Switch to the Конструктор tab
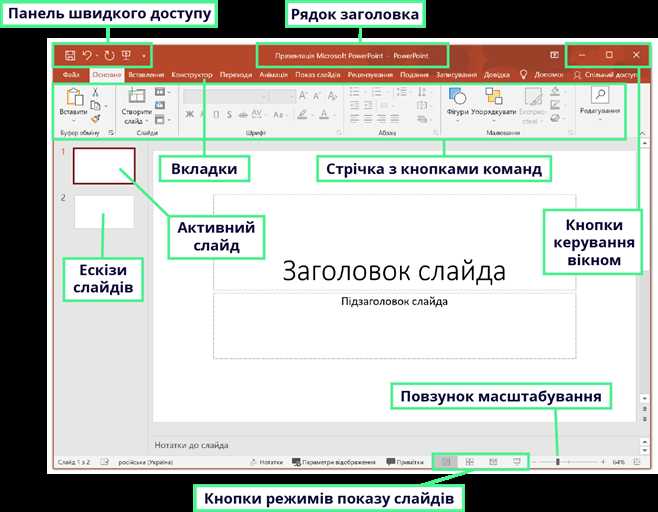The width and height of the screenshot is (658, 512). [x=192, y=75]
